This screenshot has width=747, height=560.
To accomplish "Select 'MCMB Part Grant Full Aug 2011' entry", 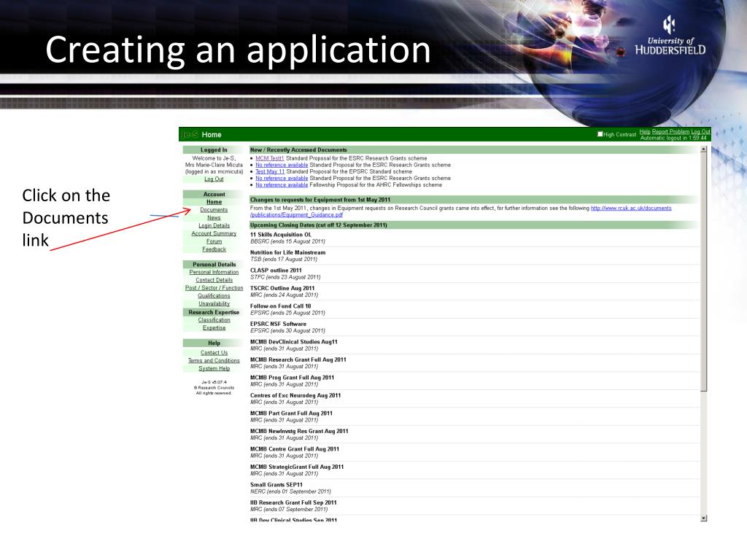I will (291, 413).
